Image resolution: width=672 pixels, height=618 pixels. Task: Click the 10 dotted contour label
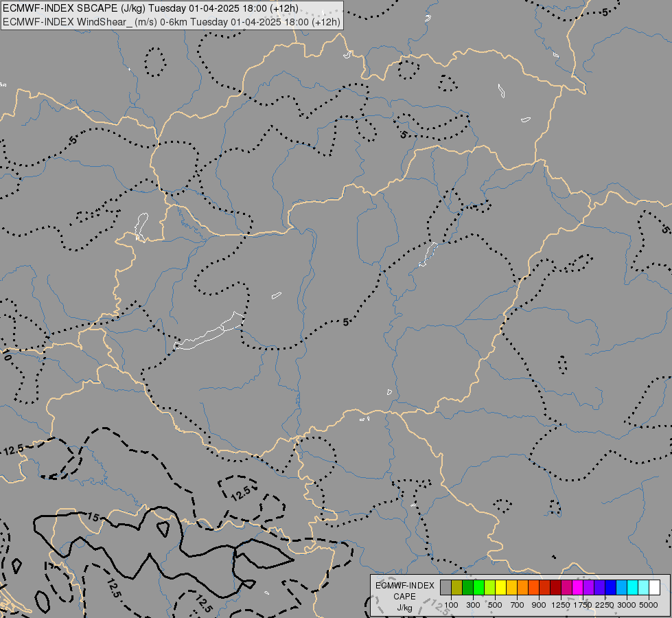click(x=6, y=356)
